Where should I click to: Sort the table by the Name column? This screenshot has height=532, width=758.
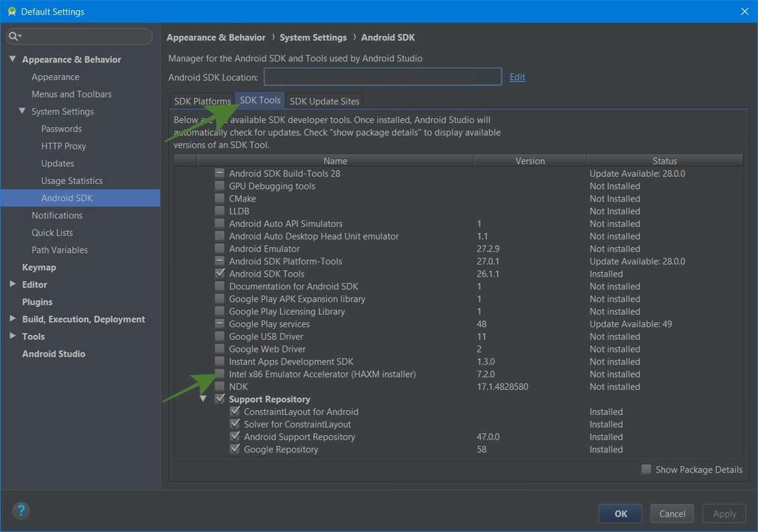click(x=335, y=161)
